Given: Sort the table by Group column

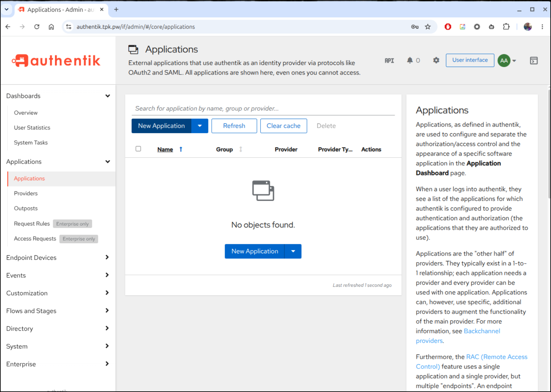Looking at the screenshot, I should (x=224, y=149).
